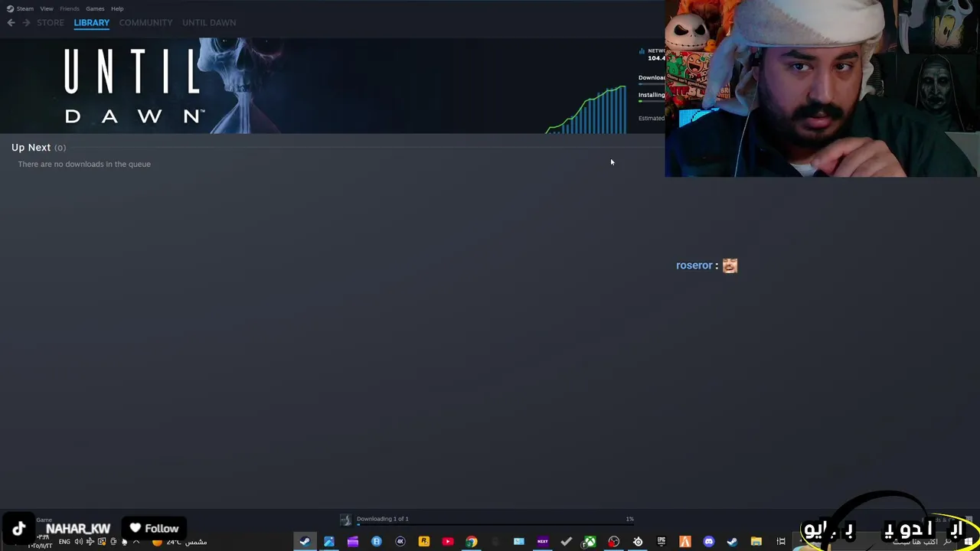The image size is (980, 551).
Task: Open the second Steam taskbar icon
Action: click(x=733, y=542)
